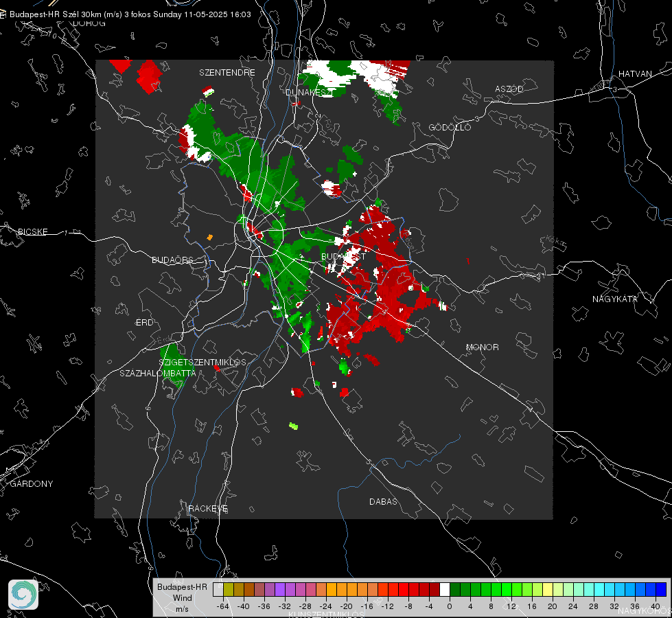Click the 16 value on the legend scale
Image resolution: width=672 pixels, height=618 pixels.
pos(532,606)
